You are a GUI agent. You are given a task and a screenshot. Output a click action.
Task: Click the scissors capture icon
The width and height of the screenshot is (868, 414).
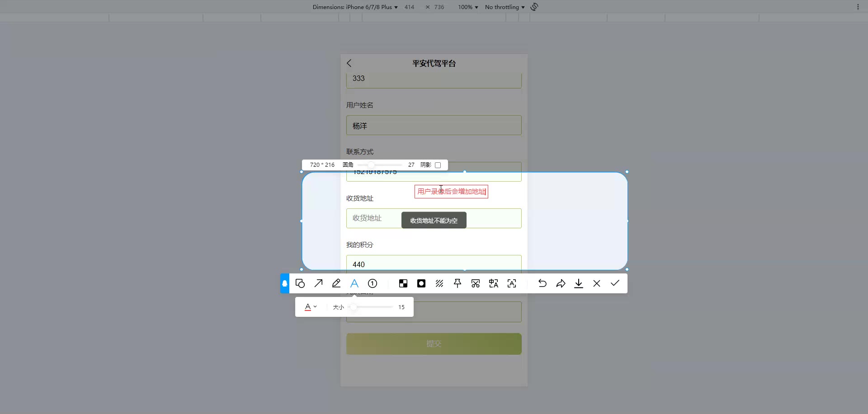(x=476, y=283)
